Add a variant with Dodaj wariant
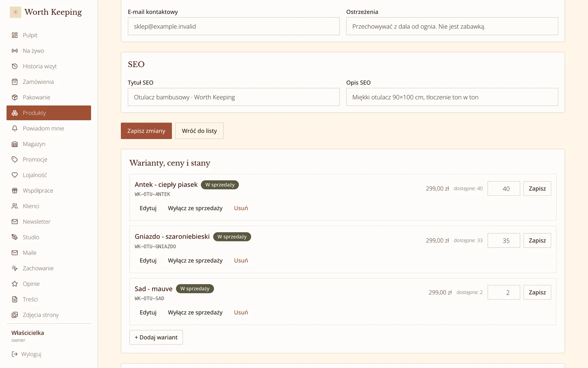 pyautogui.click(x=156, y=337)
